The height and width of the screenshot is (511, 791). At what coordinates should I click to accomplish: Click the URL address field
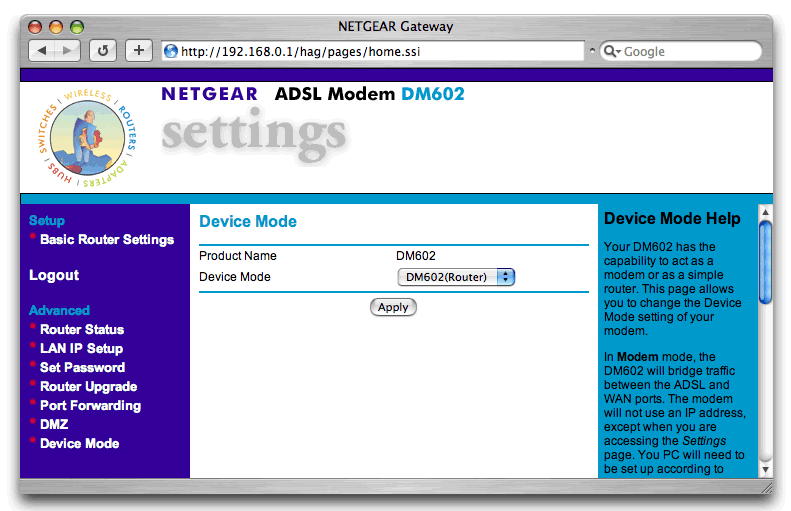[380, 51]
